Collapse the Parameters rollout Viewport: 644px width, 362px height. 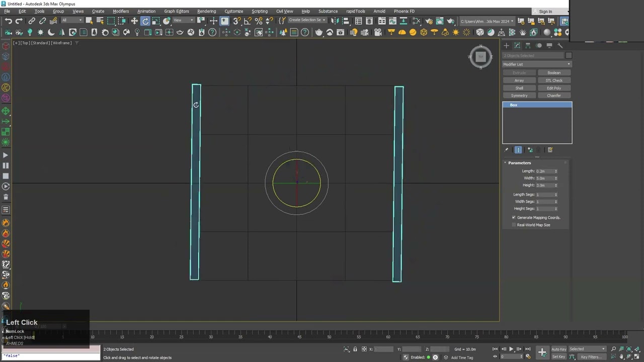click(x=519, y=163)
